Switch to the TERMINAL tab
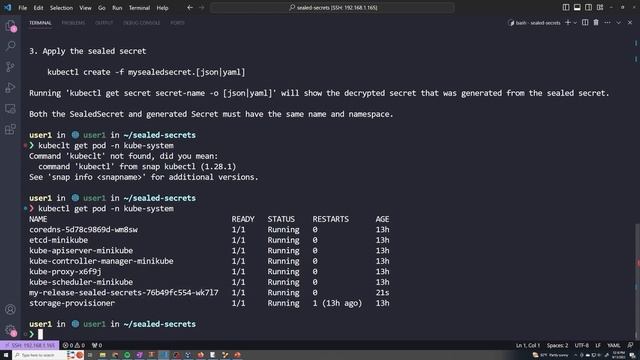The height and width of the screenshot is (360, 640). pos(40,23)
